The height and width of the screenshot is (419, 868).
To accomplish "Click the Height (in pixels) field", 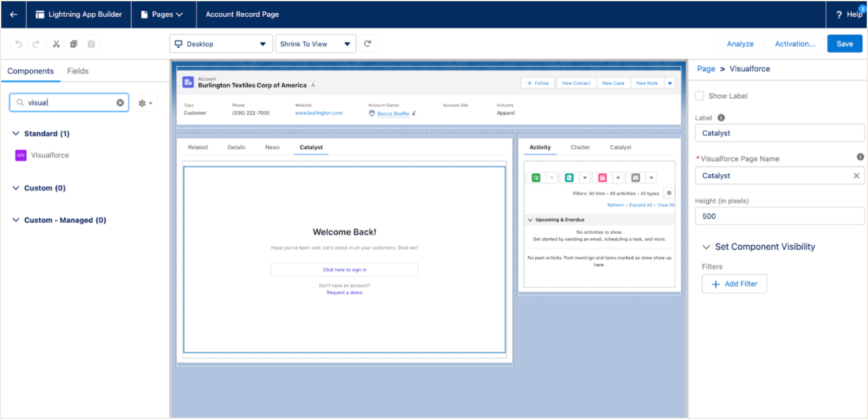I will coord(780,216).
